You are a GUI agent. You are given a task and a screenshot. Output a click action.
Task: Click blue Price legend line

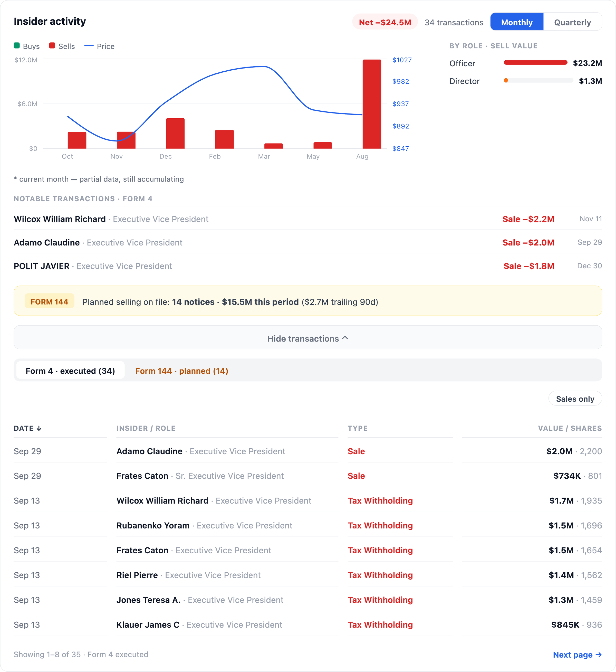click(x=89, y=46)
